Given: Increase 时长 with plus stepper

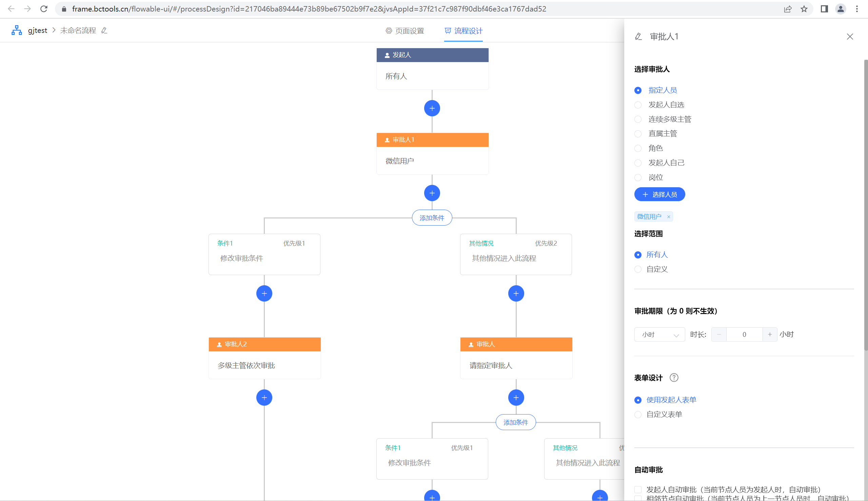Looking at the screenshot, I should [x=770, y=334].
